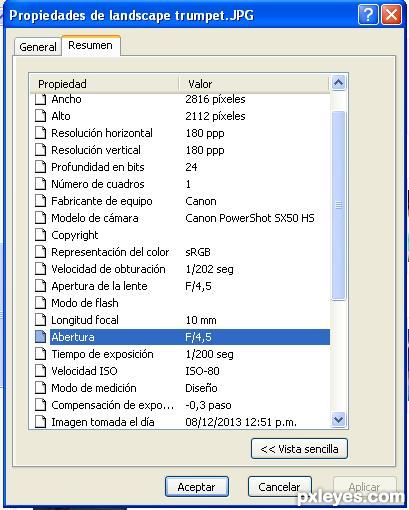Click the help question mark button

pyautogui.click(x=368, y=15)
